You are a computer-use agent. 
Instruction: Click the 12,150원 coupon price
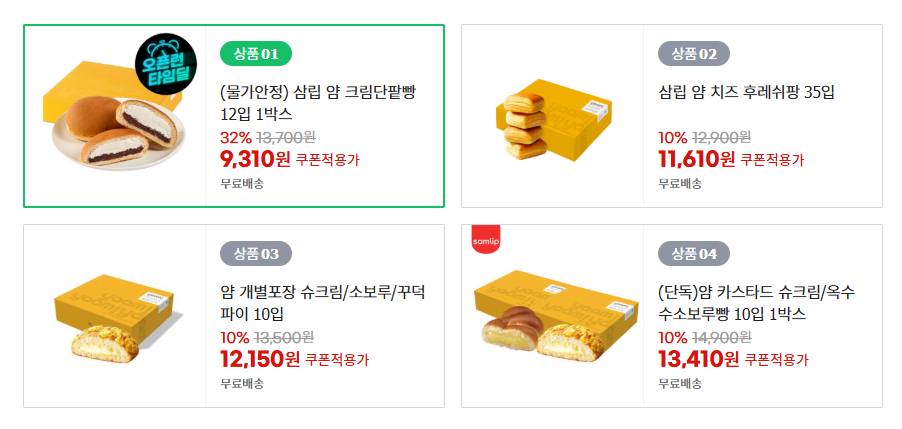260,358
